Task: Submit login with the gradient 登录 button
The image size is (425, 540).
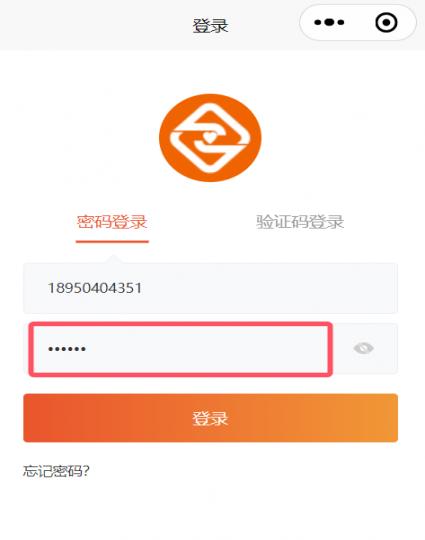Action: [210, 418]
